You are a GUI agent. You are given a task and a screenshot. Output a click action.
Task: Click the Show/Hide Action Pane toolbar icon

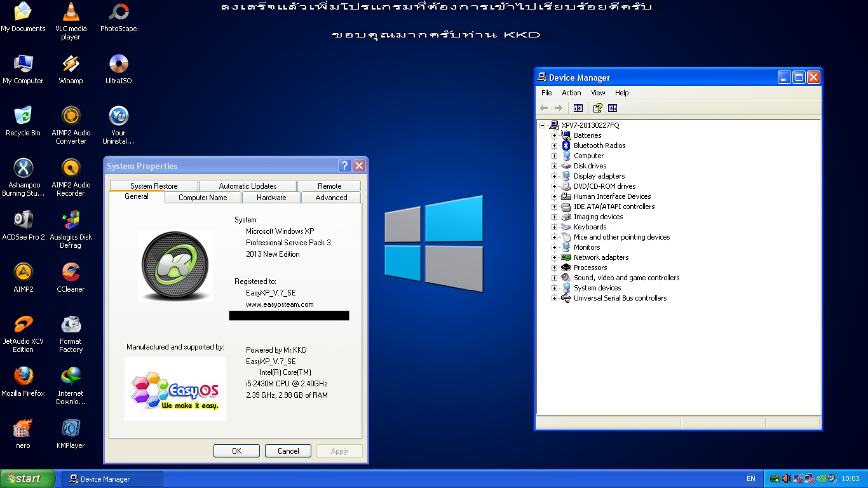(x=613, y=108)
